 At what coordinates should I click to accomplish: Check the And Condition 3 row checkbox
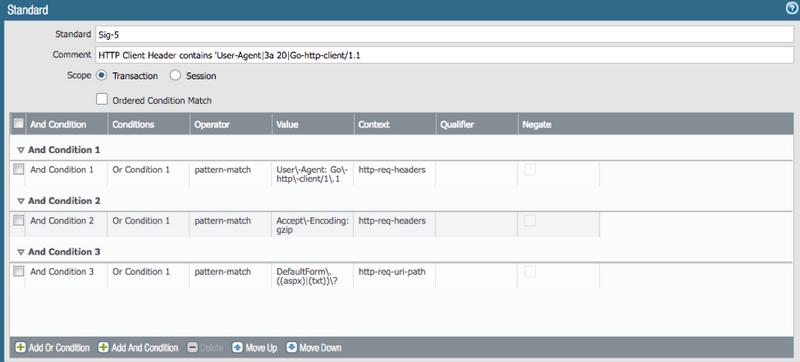pos(18,271)
